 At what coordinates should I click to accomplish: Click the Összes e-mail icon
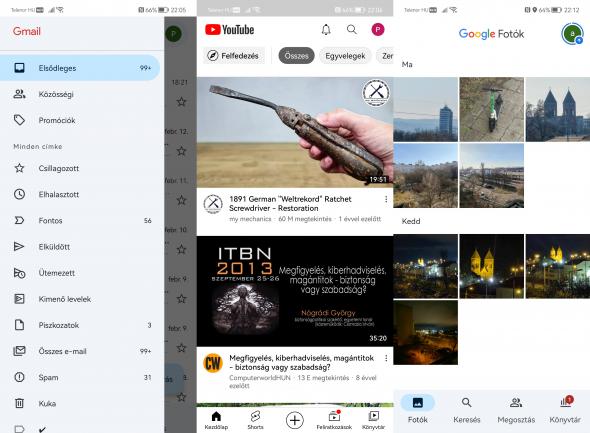(x=19, y=351)
